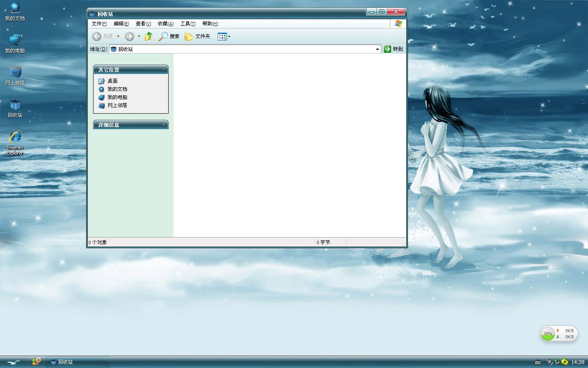
Task: Select the 我的文档 desktop icon
Action: 15,11
